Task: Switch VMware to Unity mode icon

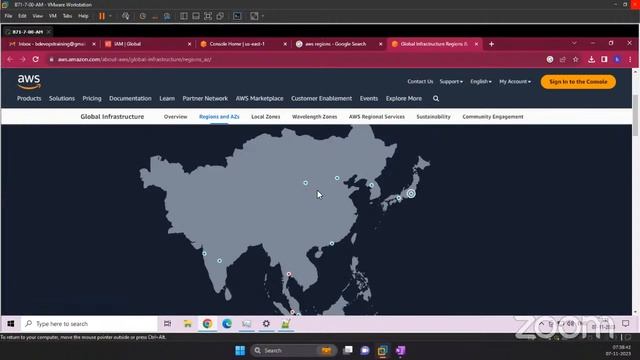Action: 220,16
